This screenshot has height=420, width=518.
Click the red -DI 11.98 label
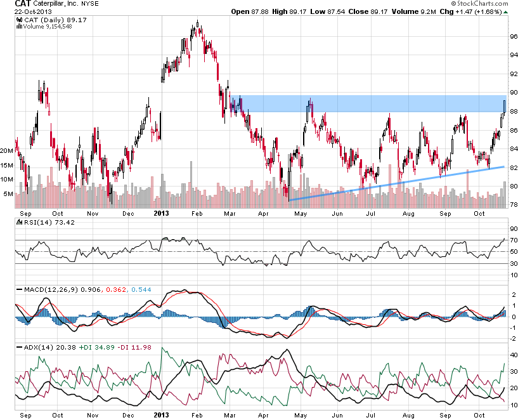(134, 347)
